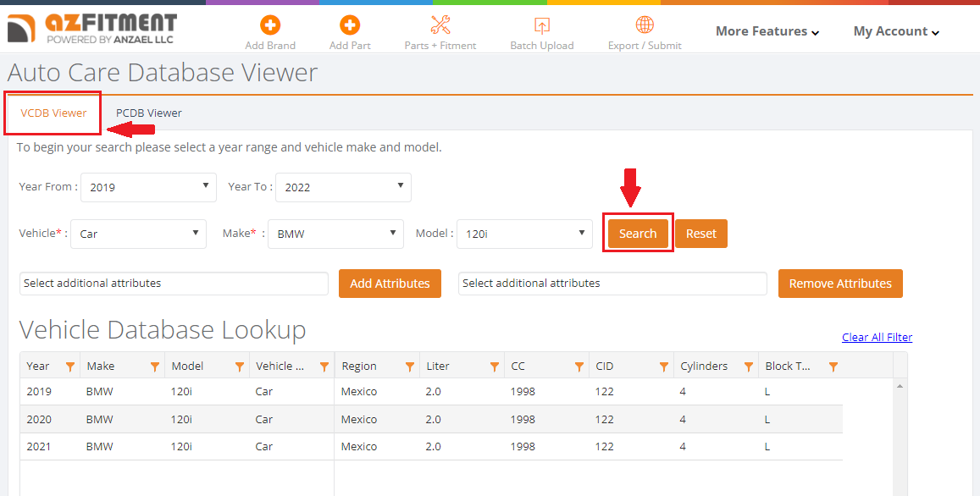Image resolution: width=980 pixels, height=496 pixels.
Task: Filter the Model column
Action: pyautogui.click(x=240, y=366)
